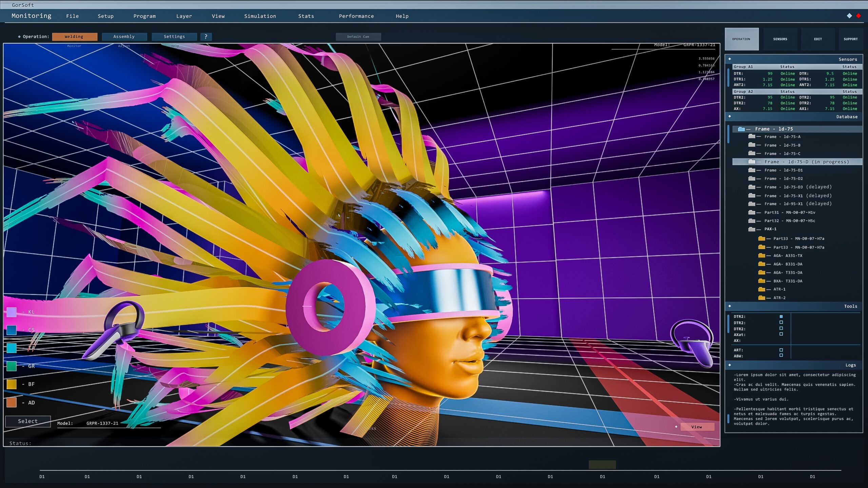Click the Part33 - MN-D0-07-H7a folder icon
Viewport: 868px width, 488px height.
coord(762,239)
